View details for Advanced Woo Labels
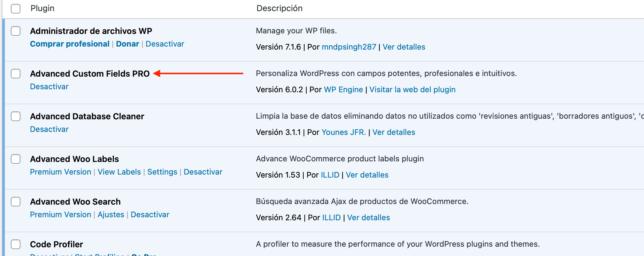644x256 pixels. (367, 175)
